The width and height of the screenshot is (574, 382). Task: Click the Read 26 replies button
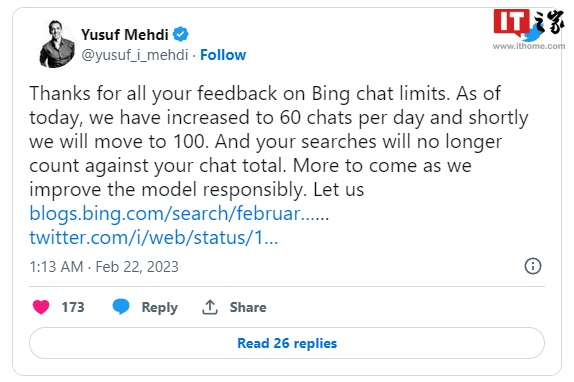287,343
